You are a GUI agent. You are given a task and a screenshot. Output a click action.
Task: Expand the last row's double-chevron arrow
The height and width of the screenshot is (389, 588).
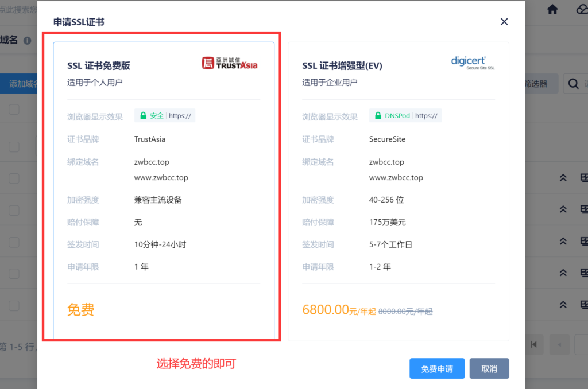coord(563,304)
